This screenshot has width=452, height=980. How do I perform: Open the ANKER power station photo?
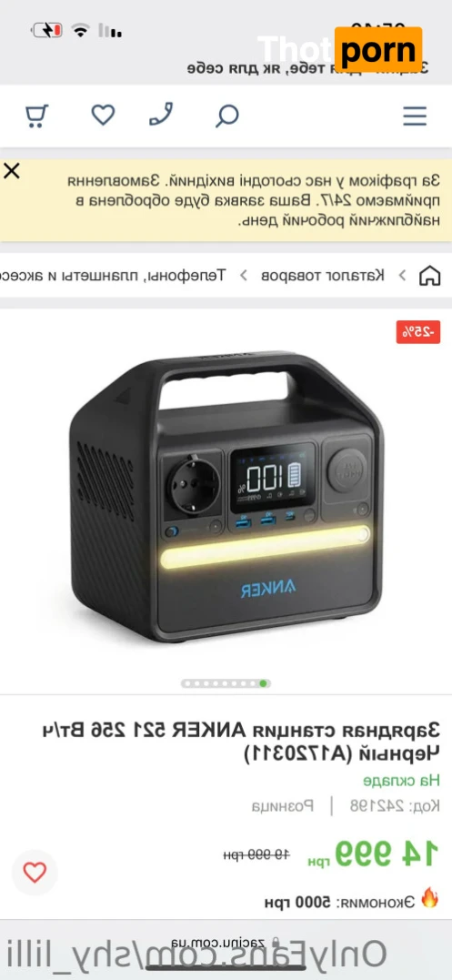226,496
